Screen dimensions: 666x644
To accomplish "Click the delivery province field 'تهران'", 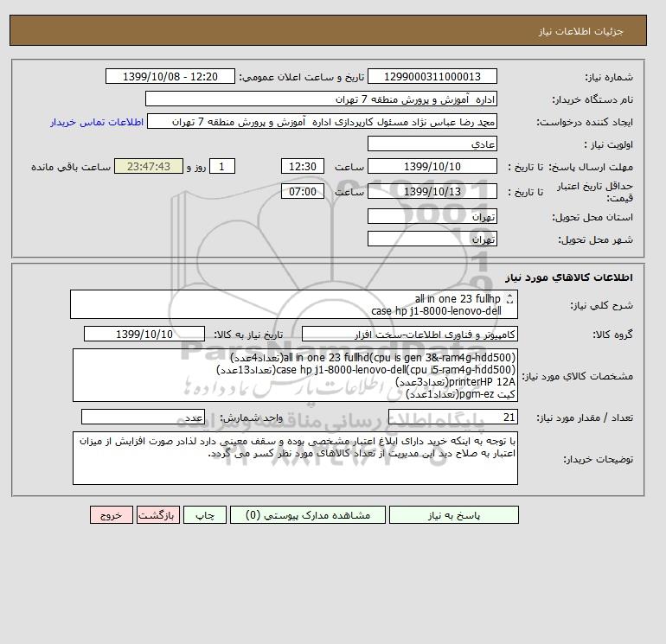I will click(432, 216).
